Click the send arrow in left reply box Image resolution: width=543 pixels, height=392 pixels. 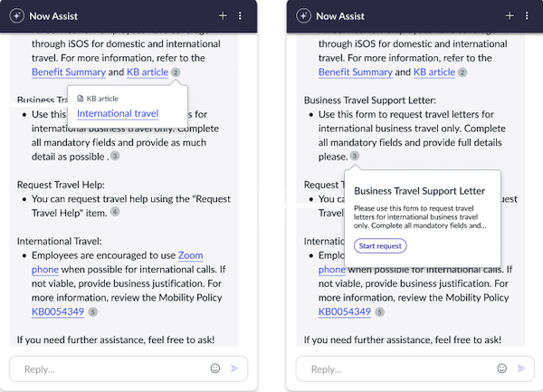pyautogui.click(x=234, y=368)
